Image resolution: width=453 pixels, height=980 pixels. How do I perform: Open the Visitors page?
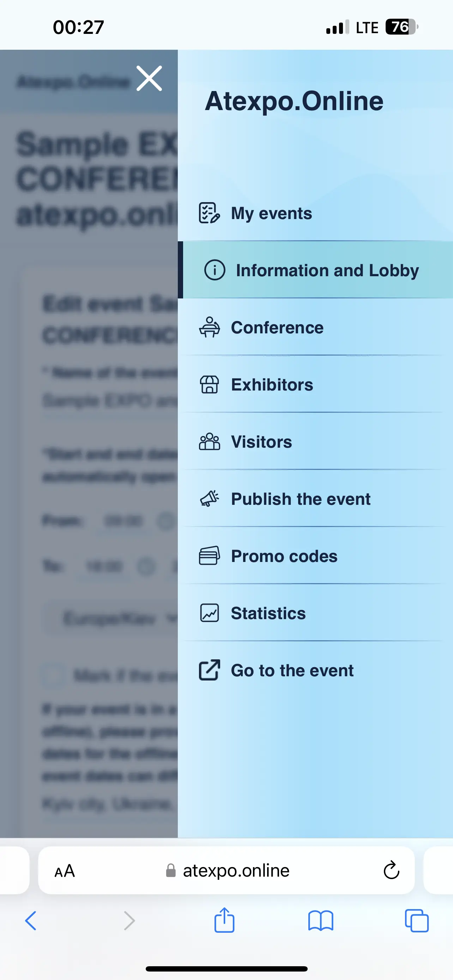click(315, 442)
